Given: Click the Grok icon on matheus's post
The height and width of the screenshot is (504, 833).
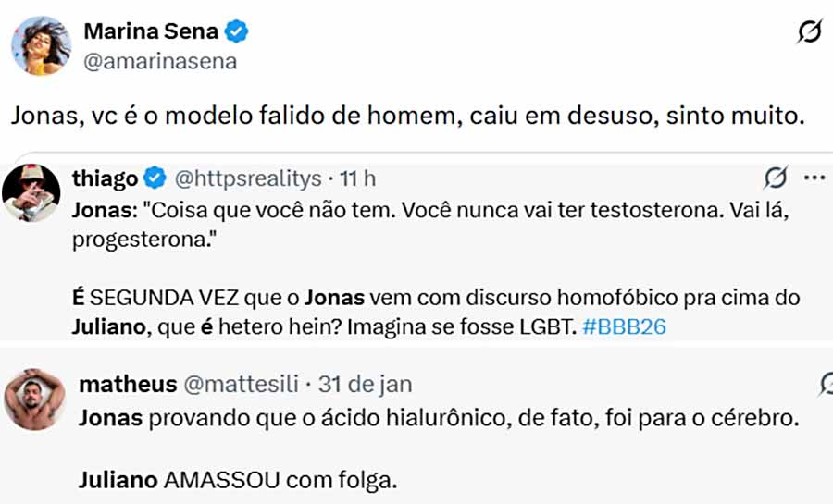Looking at the screenshot, I should coord(826,384).
